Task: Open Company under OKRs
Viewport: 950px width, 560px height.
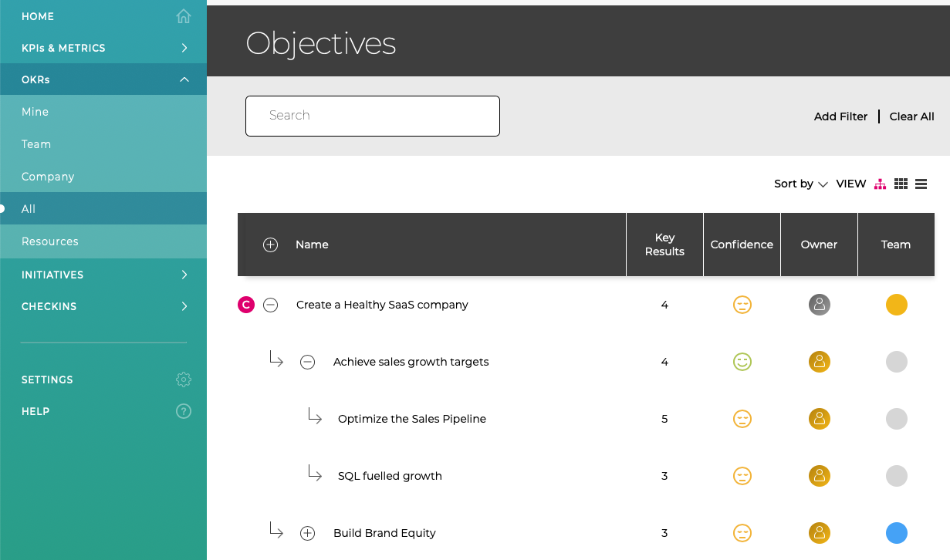Action: (x=103, y=177)
